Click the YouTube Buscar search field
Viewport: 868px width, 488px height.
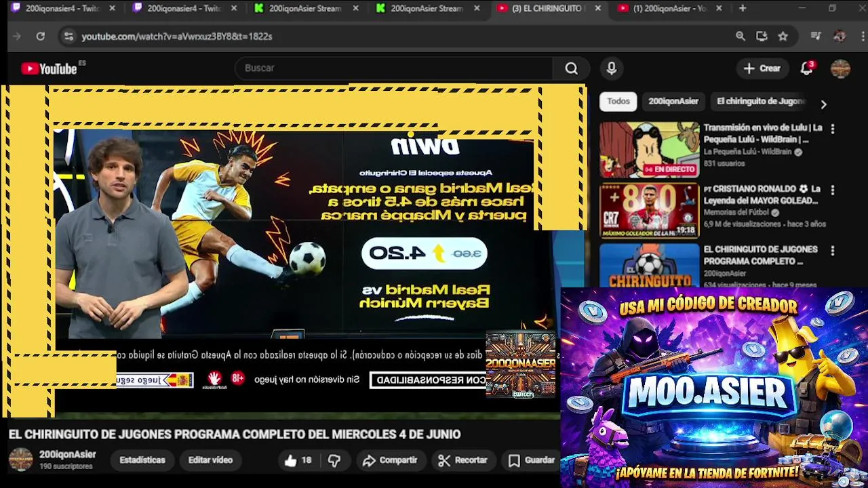coord(393,68)
